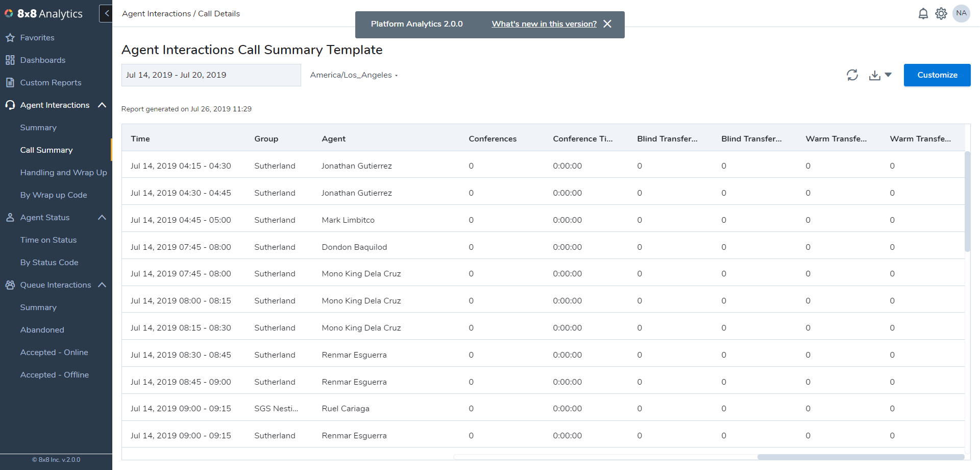The width and height of the screenshot is (980, 470).
Task: Click the SGS Nesti... group cell
Action: coord(276,409)
